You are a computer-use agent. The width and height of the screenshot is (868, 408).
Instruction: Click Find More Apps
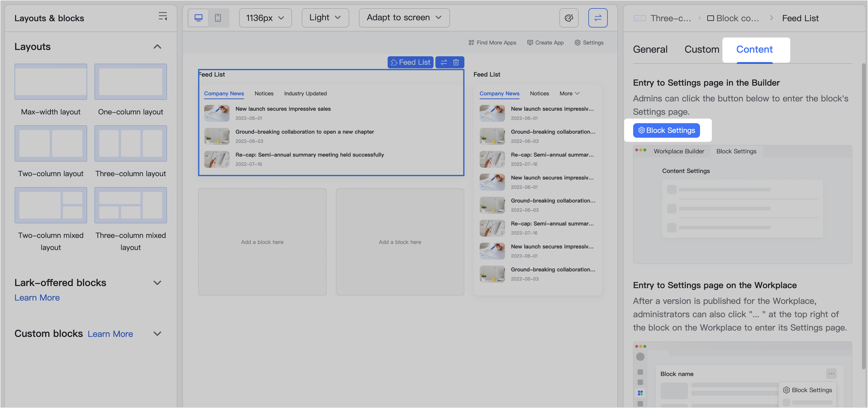coord(492,42)
